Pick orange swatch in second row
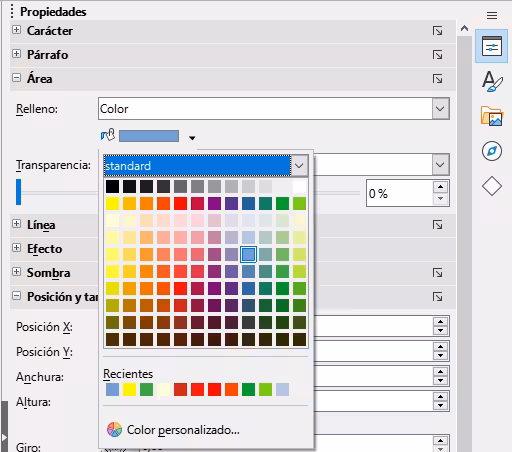This screenshot has width=512, height=452. (x=146, y=203)
